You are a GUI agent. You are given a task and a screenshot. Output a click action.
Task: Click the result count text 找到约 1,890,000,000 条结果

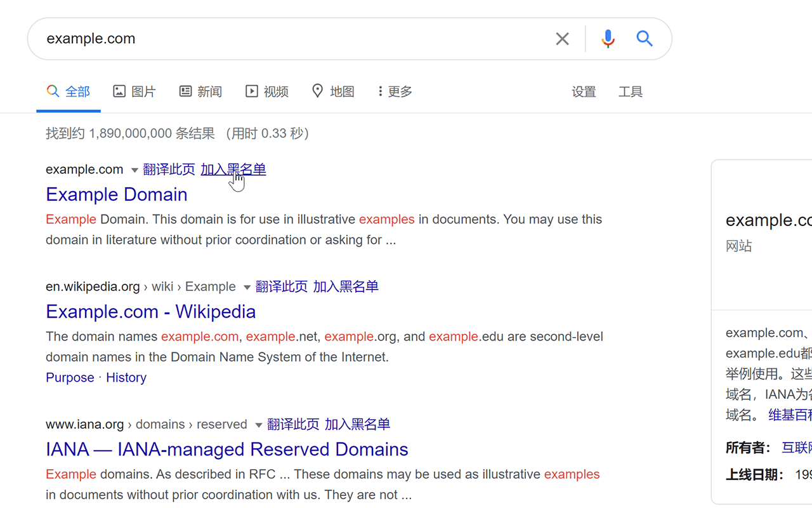click(x=131, y=133)
